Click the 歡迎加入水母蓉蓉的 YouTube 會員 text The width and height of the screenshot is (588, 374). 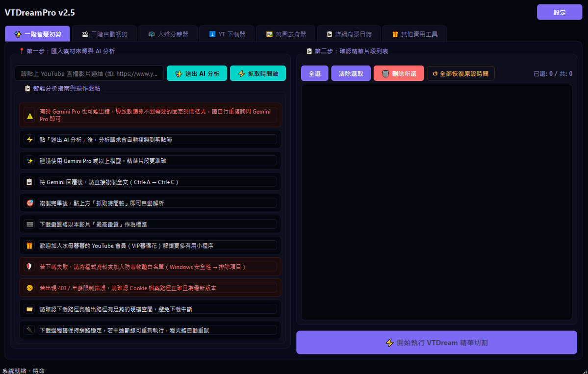tap(127, 246)
